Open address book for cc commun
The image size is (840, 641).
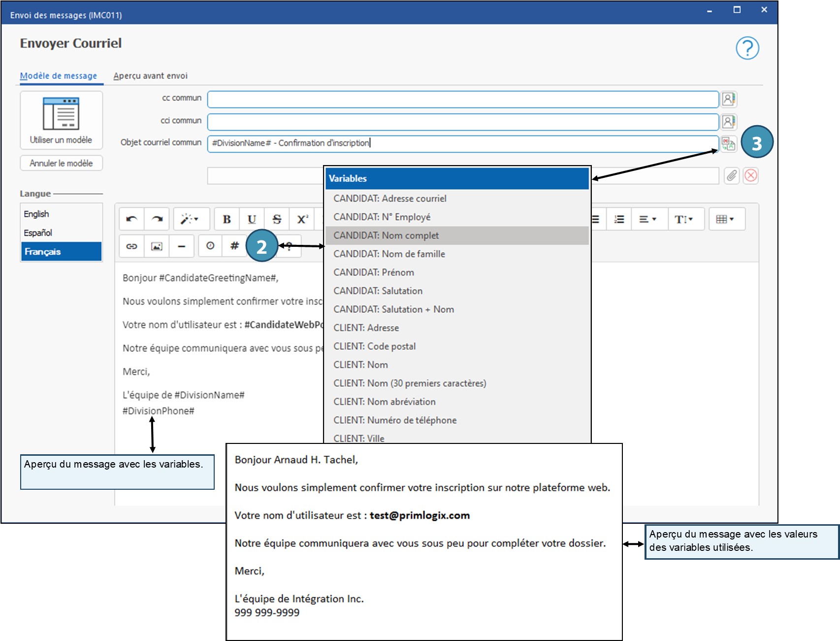[x=729, y=99]
